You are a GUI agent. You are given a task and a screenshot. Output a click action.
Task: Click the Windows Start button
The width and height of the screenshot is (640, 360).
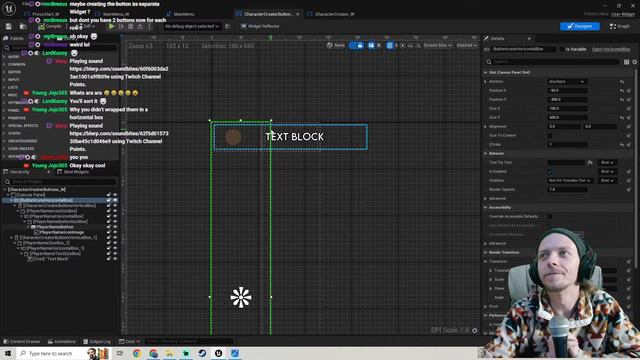coord(8,353)
